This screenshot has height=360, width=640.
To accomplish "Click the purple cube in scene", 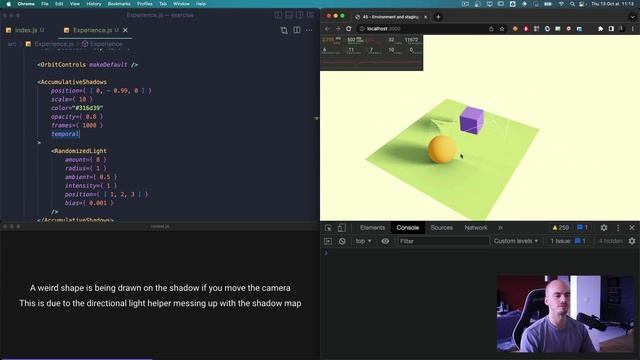I will [x=471, y=120].
